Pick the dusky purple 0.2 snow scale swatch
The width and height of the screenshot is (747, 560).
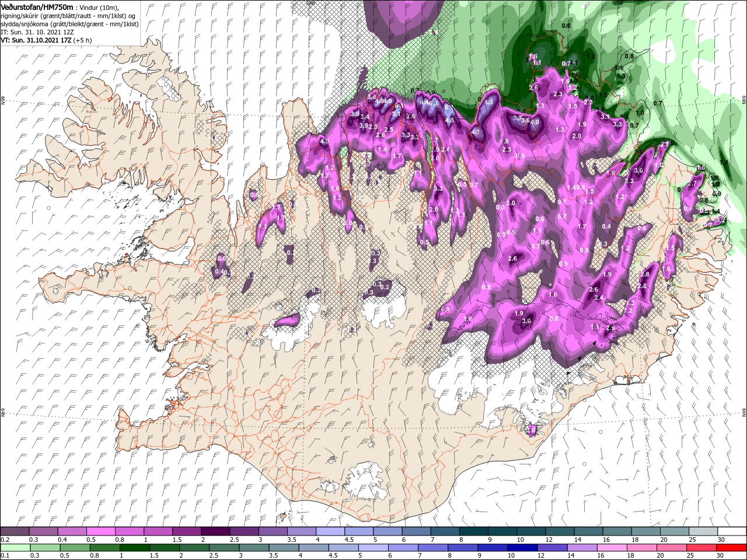pos(15,531)
